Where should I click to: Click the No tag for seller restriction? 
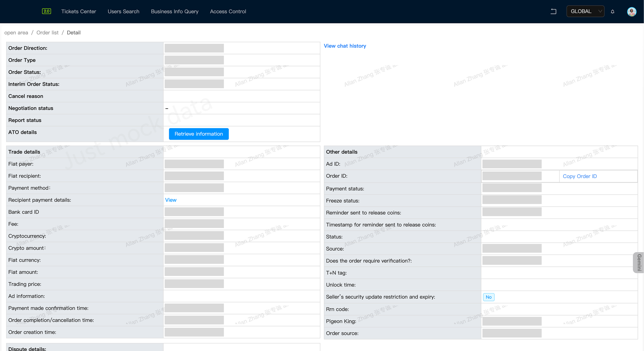click(x=488, y=297)
